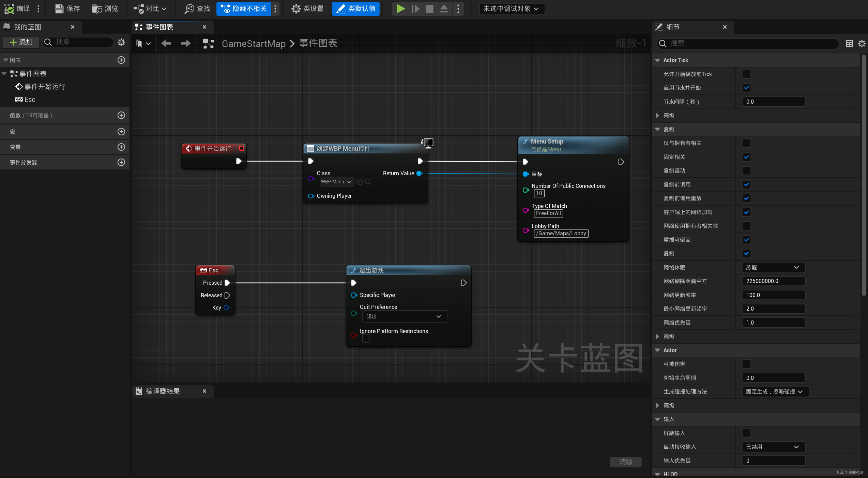
Task: Click the browse-to-asset magnifier next to WBP Menu
Action: 368,182
